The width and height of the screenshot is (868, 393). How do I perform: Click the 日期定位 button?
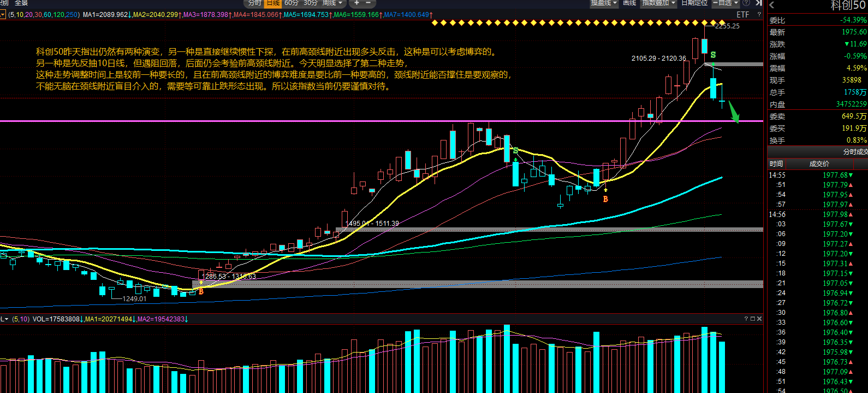[x=694, y=3]
